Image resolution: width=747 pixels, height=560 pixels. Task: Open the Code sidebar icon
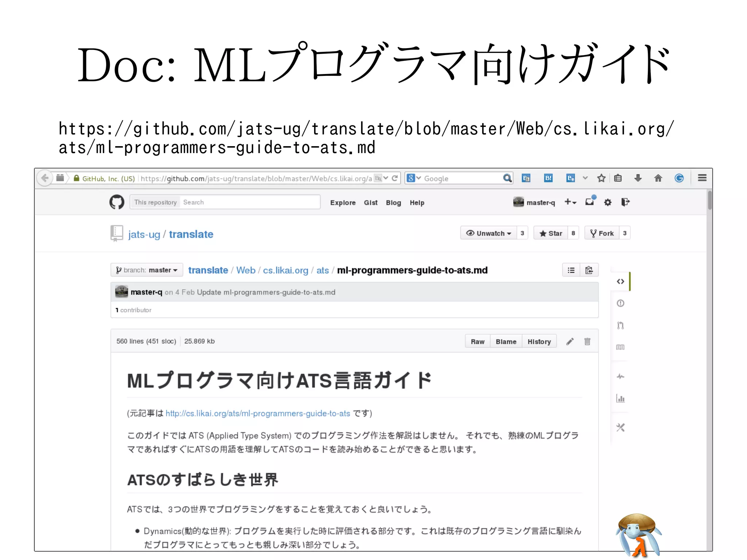(620, 281)
